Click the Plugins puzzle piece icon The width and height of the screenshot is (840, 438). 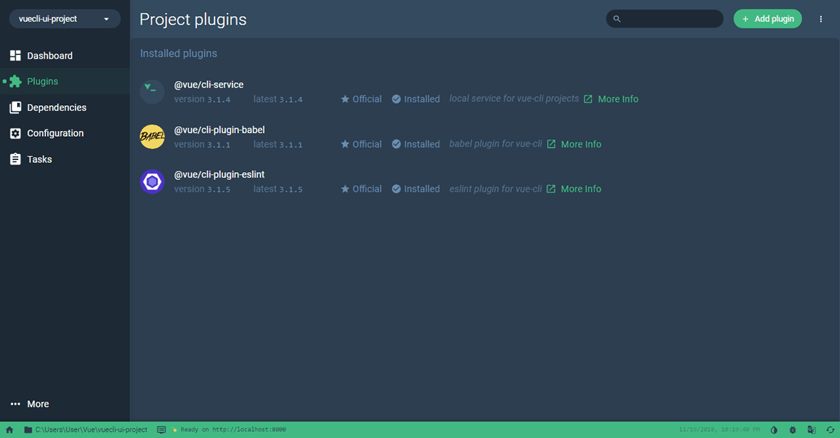coord(16,81)
